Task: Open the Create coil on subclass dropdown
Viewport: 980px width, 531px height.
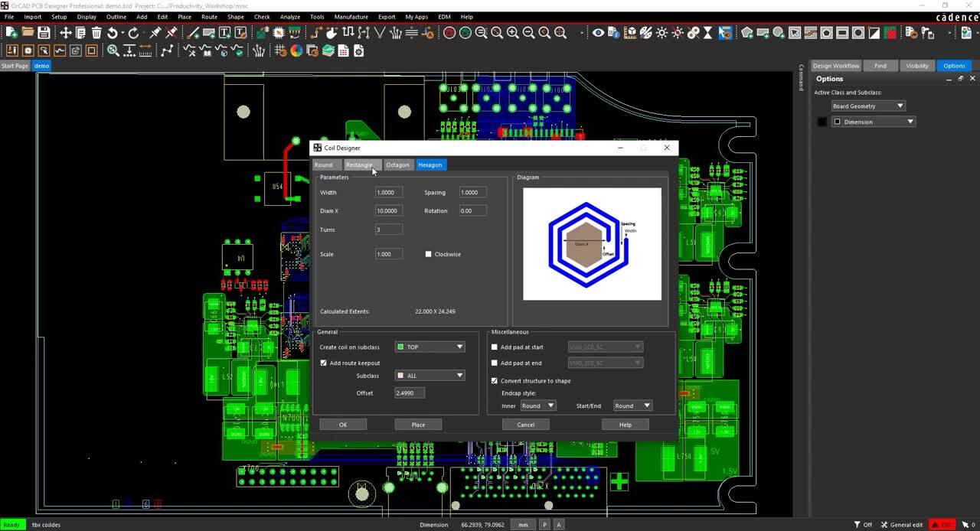Action: 459,347
